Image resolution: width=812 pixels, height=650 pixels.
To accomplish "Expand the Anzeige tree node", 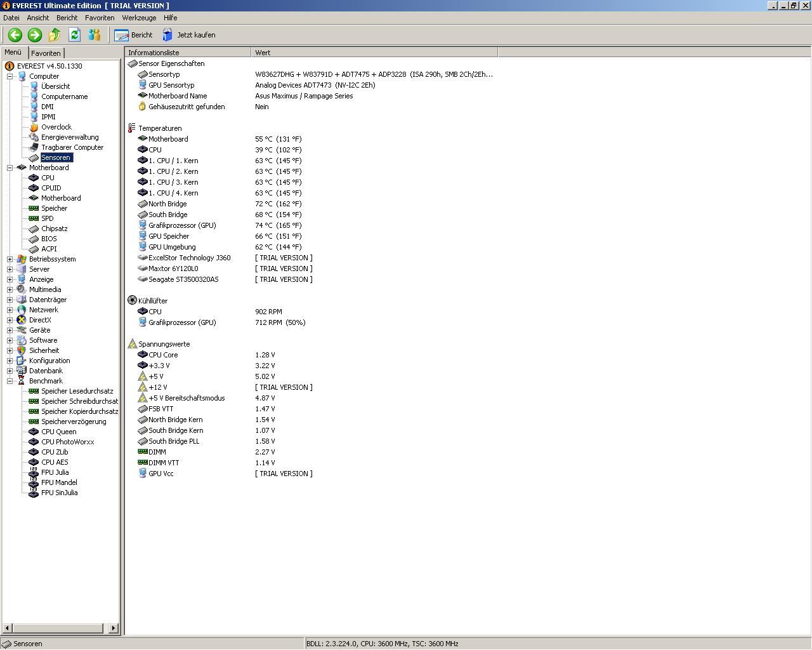I will point(10,279).
